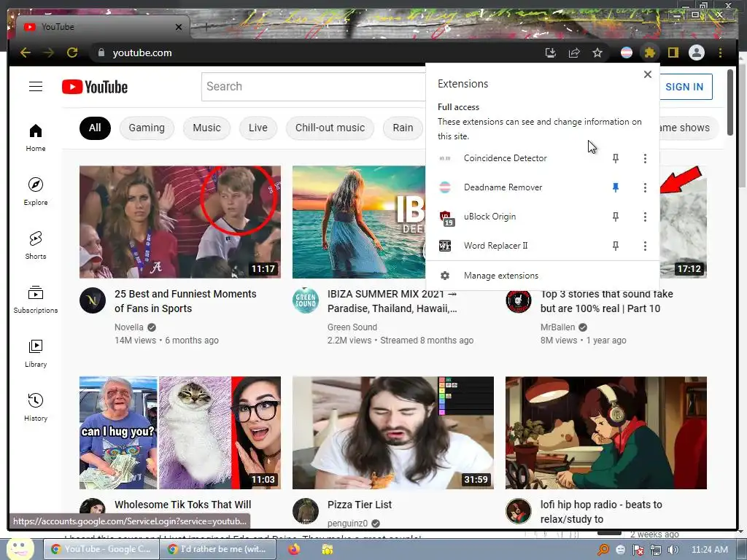Select the Chill-out music filter chip
747x560 pixels.
(330, 128)
